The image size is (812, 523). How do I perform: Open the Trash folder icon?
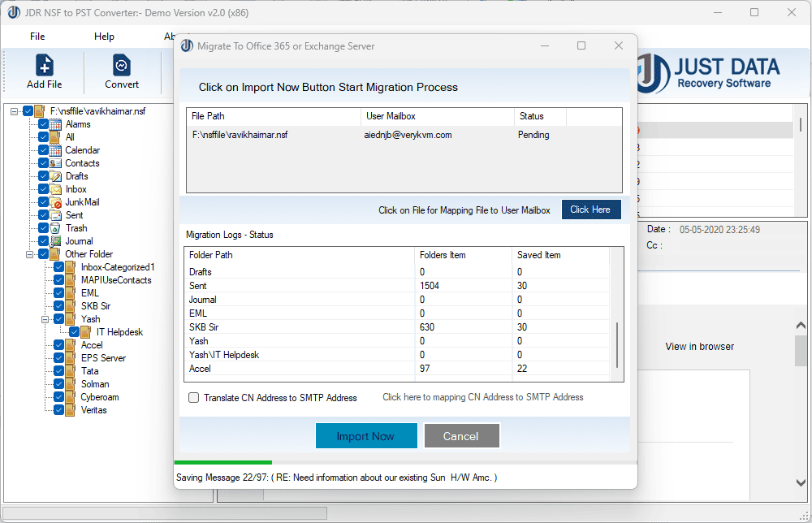pos(53,227)
